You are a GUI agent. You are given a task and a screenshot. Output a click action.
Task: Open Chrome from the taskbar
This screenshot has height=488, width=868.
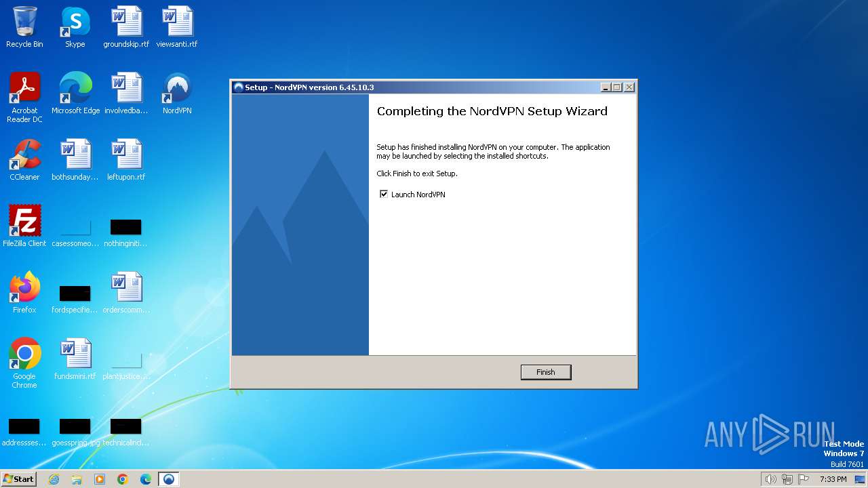123,479
